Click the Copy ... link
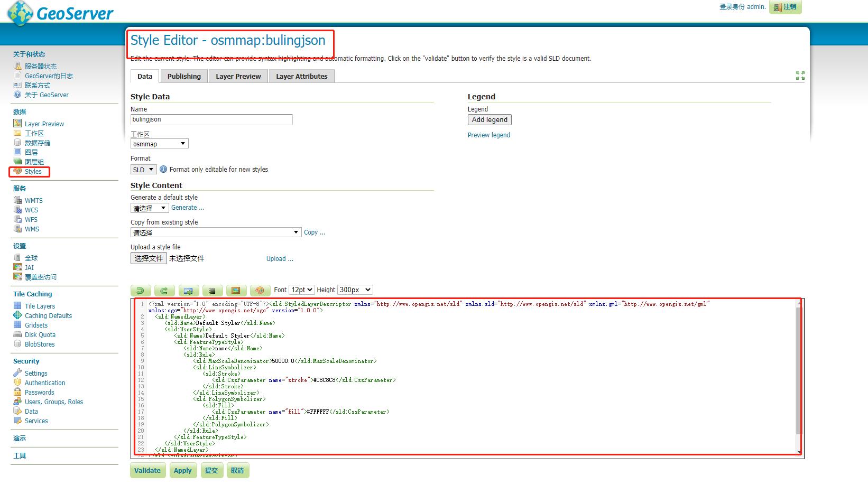The height and width of the screenshot is (485, 868). 315,232
